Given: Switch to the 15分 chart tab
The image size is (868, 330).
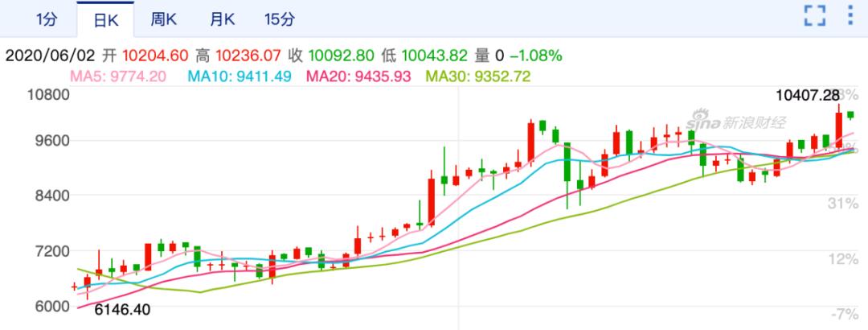Looking at the screenshot, I should tap(280, 19).
